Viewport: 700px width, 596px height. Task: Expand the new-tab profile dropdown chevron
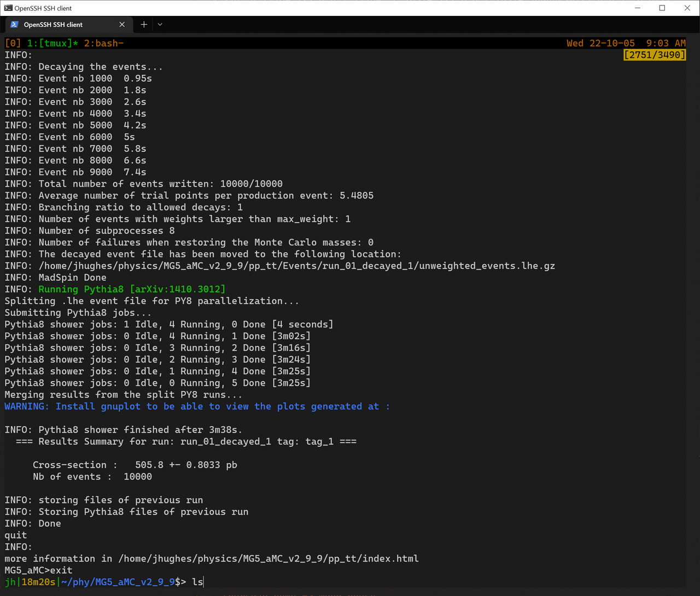click(160, 25)
